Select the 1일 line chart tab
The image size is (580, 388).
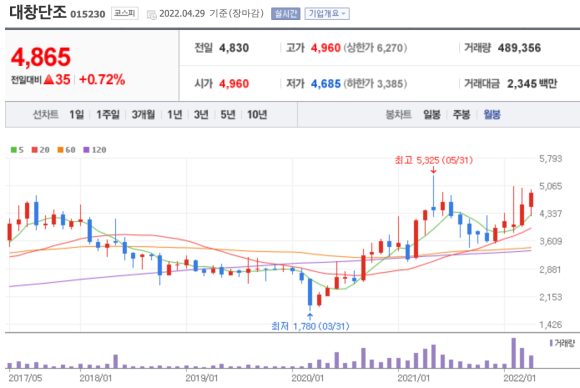77,115
